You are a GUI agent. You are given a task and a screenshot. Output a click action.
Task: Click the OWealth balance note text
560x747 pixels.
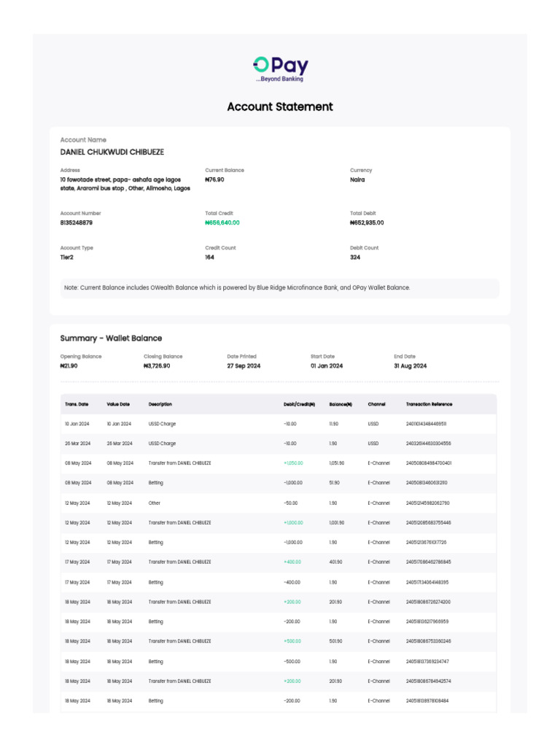[237, 287]
